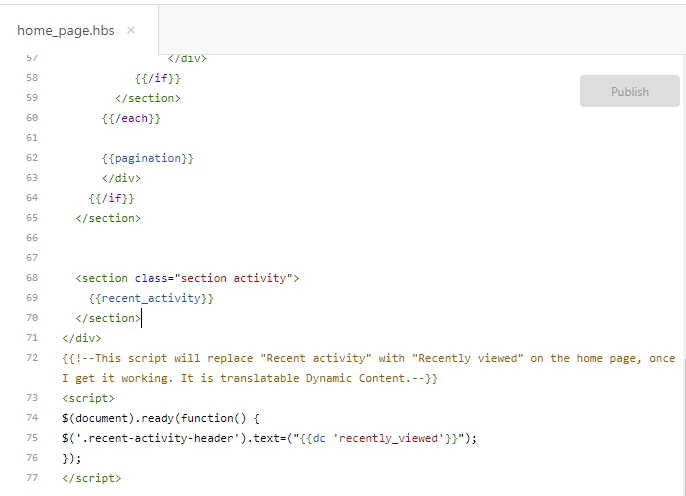Click the 'recently_viewed' dc helper string
The width and height of the screenshot is (686, 496).
pyautogui.click(x=388, y=438)
